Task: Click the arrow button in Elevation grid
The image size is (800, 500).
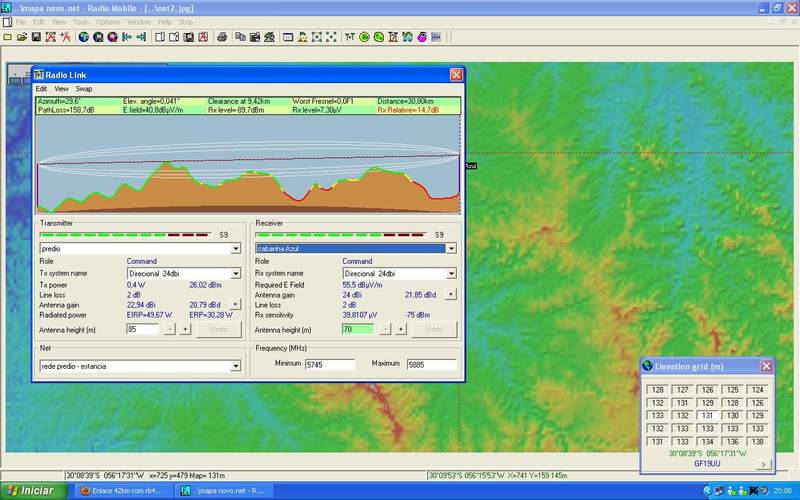Action: (x=764, y=464)
